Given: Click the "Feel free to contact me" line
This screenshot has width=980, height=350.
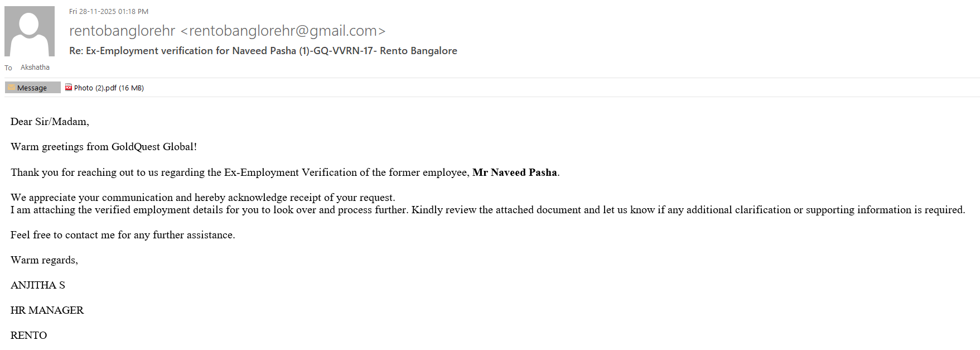Looking at the screenshot, I should click(x=123, y=235).
